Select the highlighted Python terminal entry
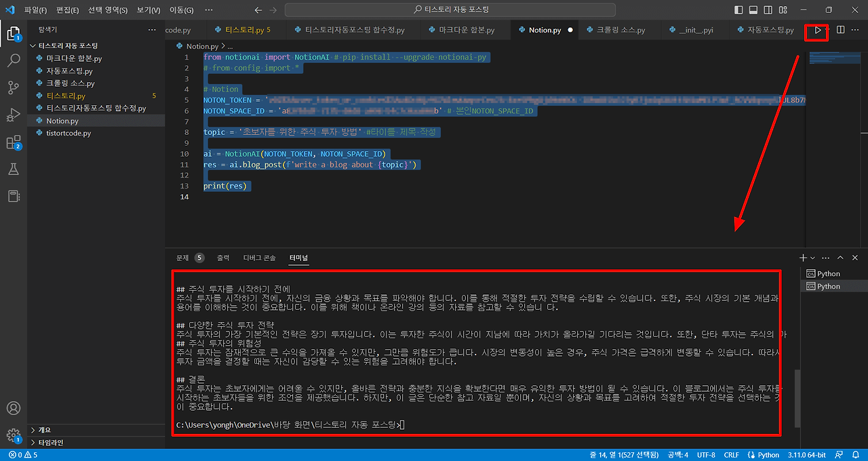The width and height of the screenshot is (868, 461). tap(833, 286)
